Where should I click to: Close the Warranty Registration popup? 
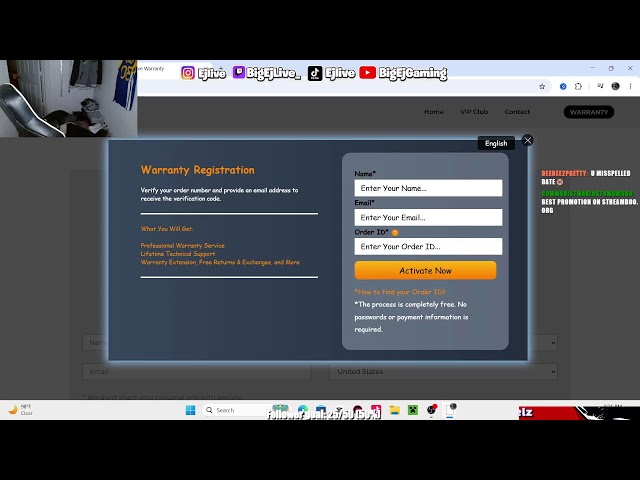(527, 140)
